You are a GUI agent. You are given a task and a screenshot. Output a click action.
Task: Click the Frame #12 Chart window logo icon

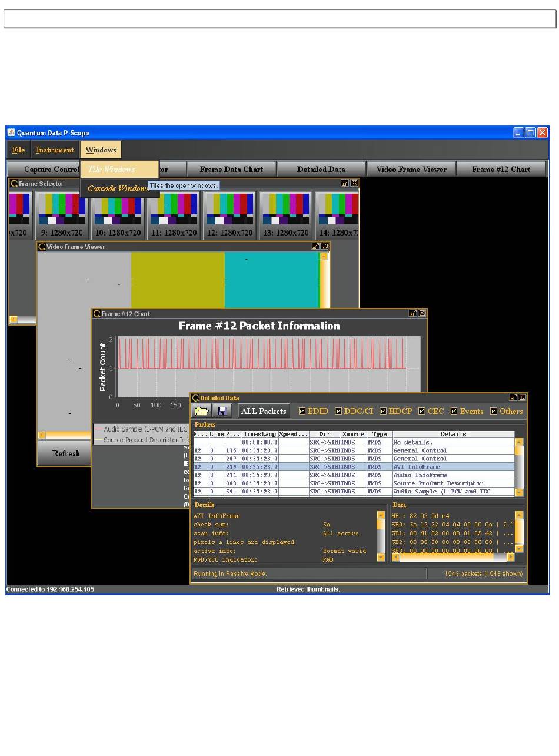click(x=97, y=314)
